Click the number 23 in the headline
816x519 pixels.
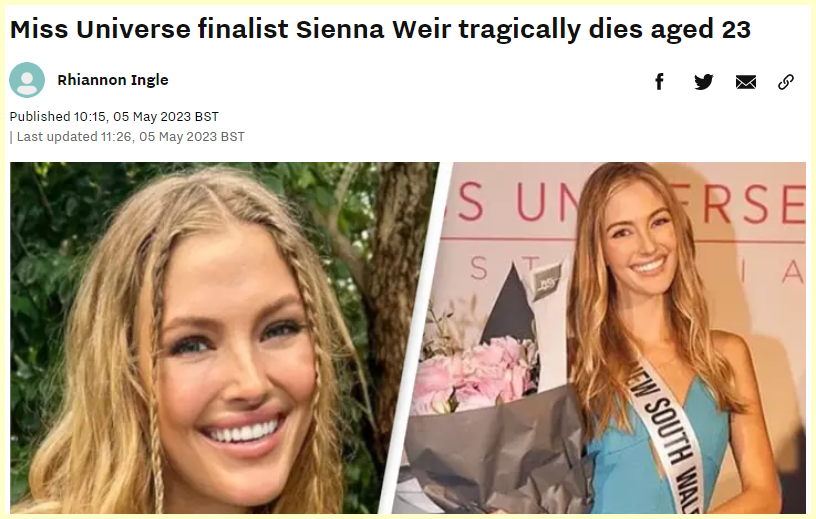pyautogui.click(x=736, y=29)
